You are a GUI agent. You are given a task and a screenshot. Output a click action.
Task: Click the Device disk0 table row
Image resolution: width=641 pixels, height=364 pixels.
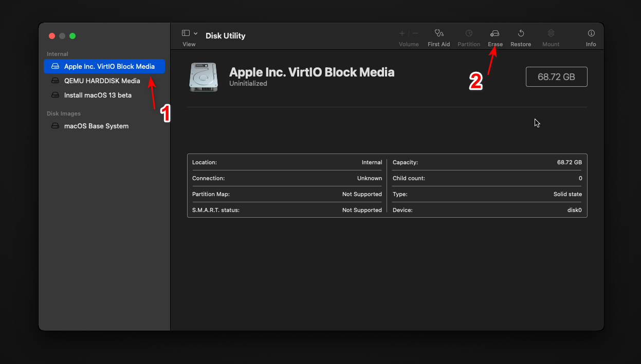click(x=487, y=210)
